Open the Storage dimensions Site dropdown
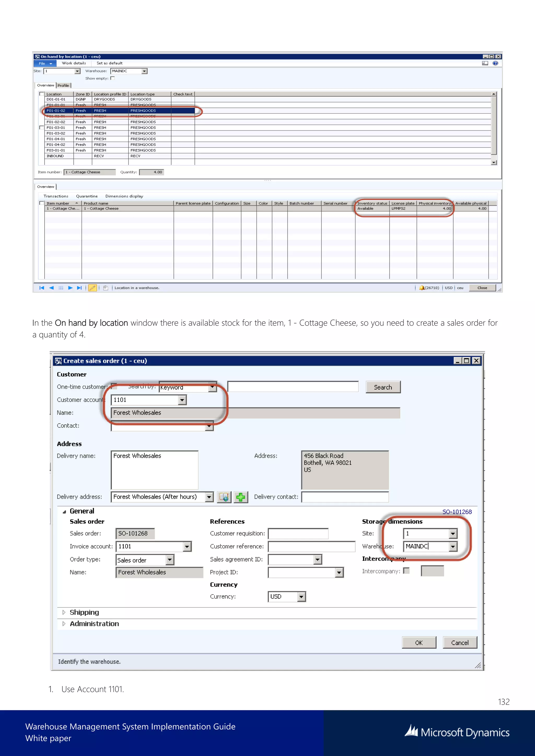 (453, 533)
